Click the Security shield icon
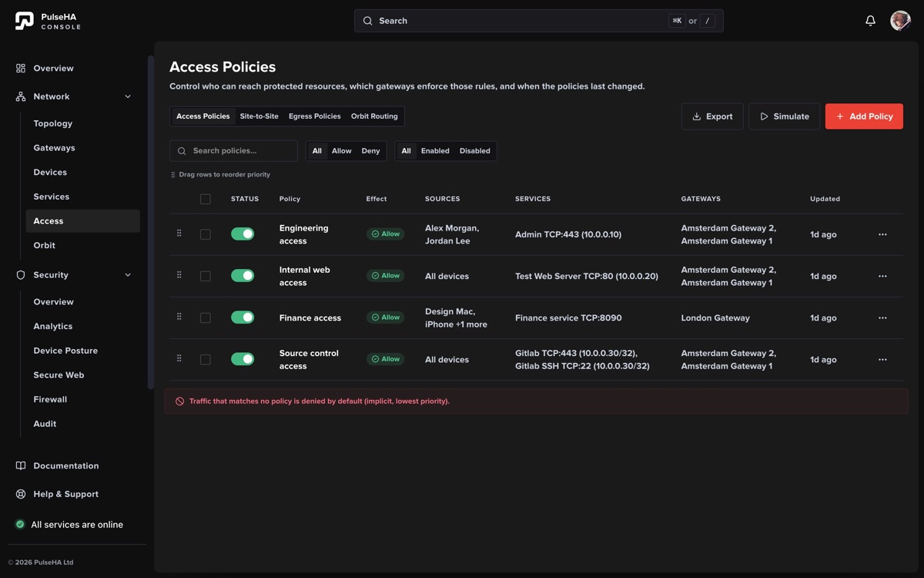 [x=21, y=275]
